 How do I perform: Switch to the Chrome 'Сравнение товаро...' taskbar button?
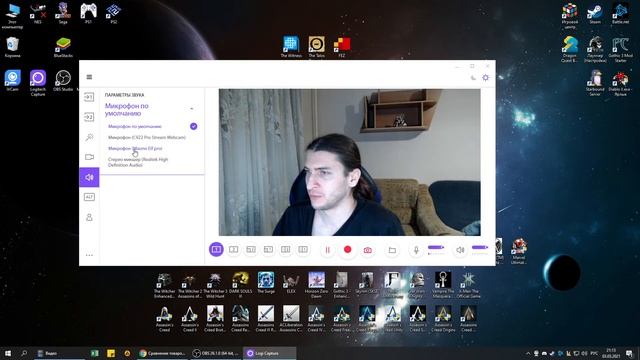(x=162, y=353)
